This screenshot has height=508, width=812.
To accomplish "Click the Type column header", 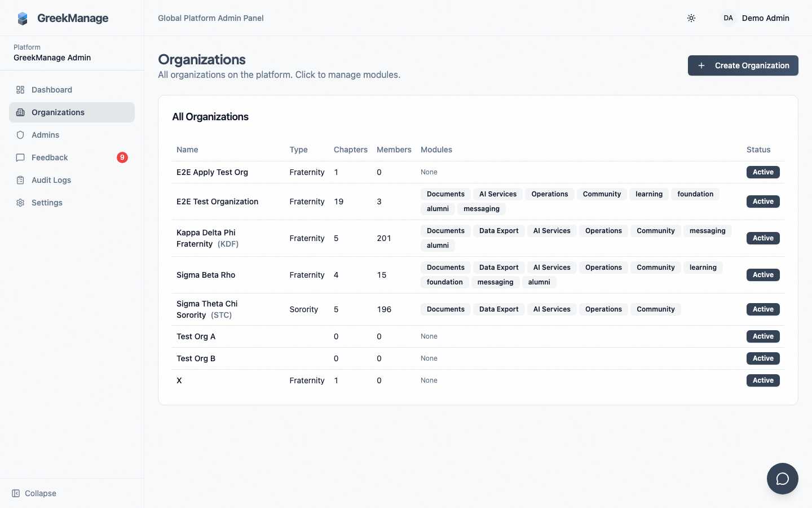I will point(298,150).
